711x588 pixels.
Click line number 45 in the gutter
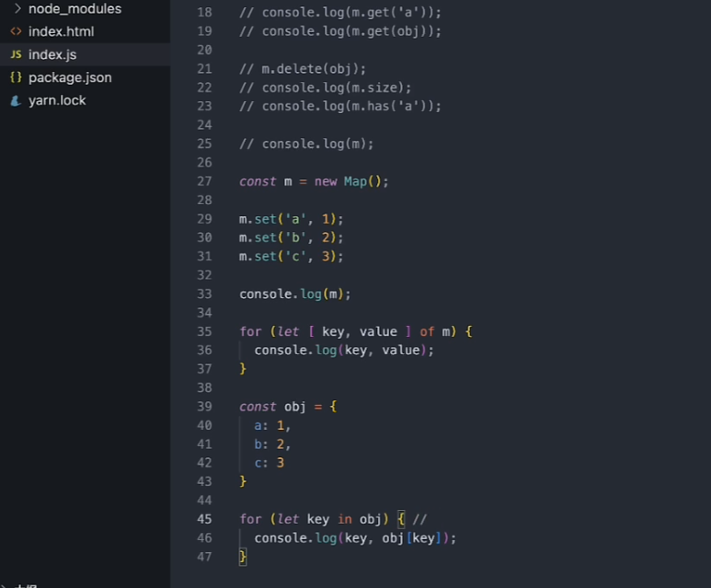coord(204,519)
